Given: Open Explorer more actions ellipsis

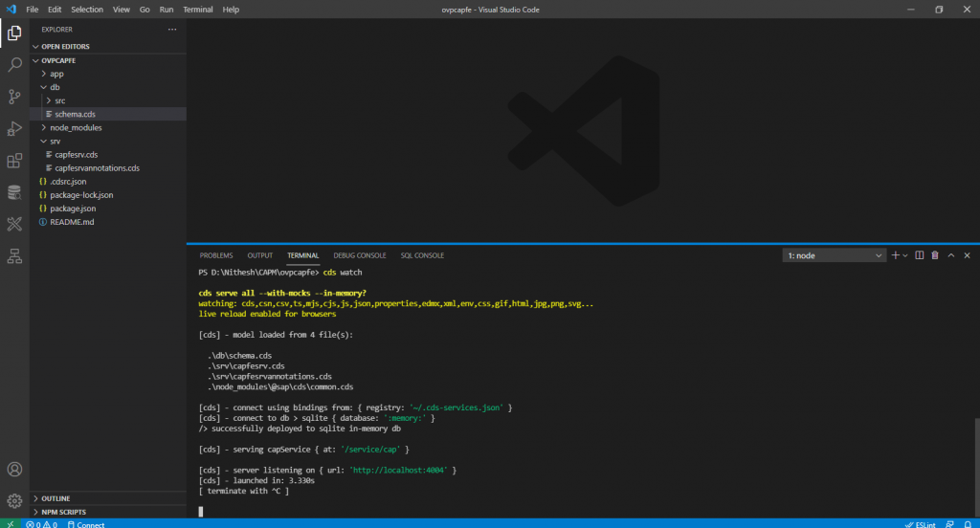Looking at the screenshot, I should click(172, 30).
